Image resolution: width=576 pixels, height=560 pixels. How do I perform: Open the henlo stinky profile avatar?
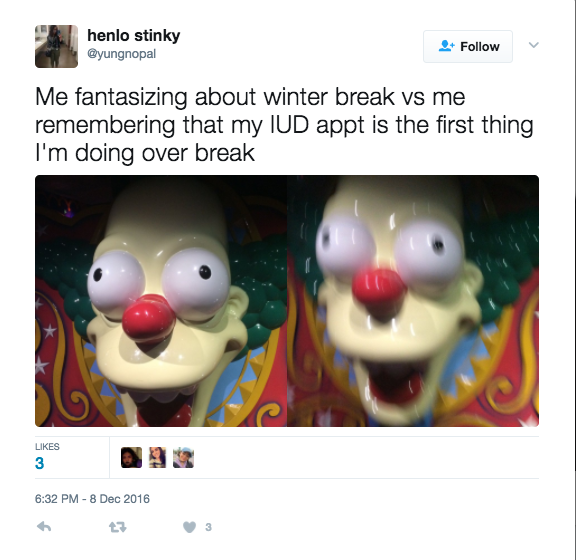56,46
